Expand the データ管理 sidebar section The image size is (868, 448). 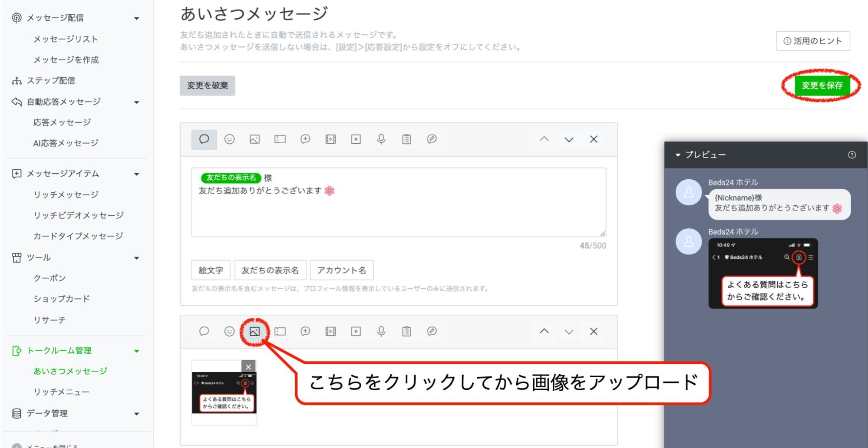coord(137,414)
